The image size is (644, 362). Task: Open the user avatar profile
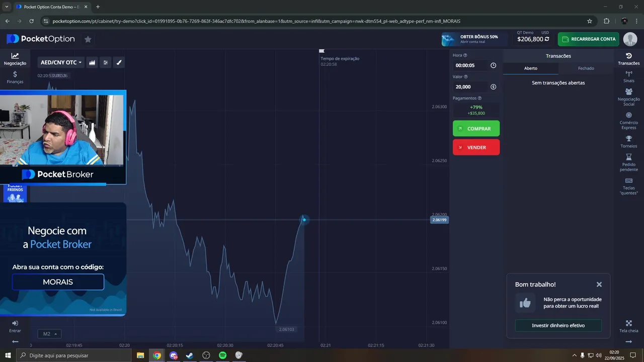pos(630,39)
